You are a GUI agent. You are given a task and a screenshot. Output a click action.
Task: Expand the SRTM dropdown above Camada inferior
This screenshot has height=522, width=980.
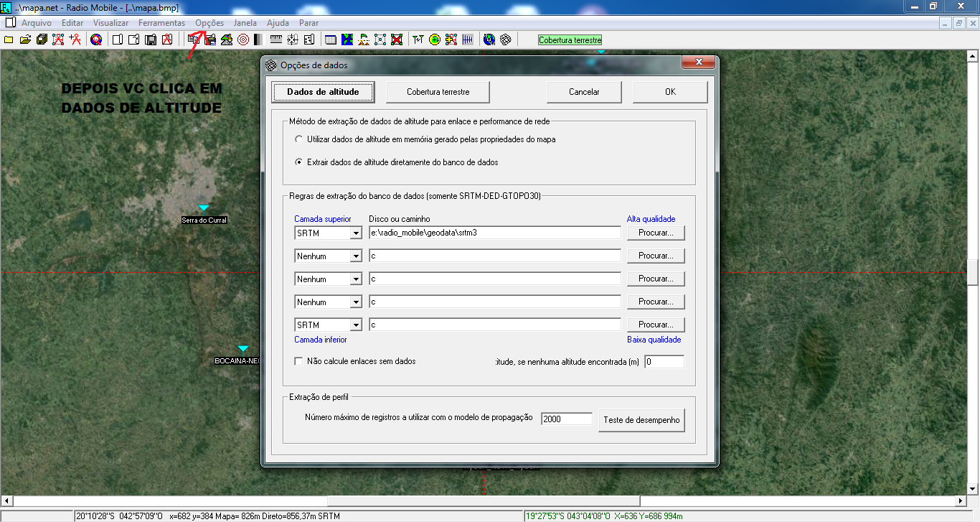(356, 325)
